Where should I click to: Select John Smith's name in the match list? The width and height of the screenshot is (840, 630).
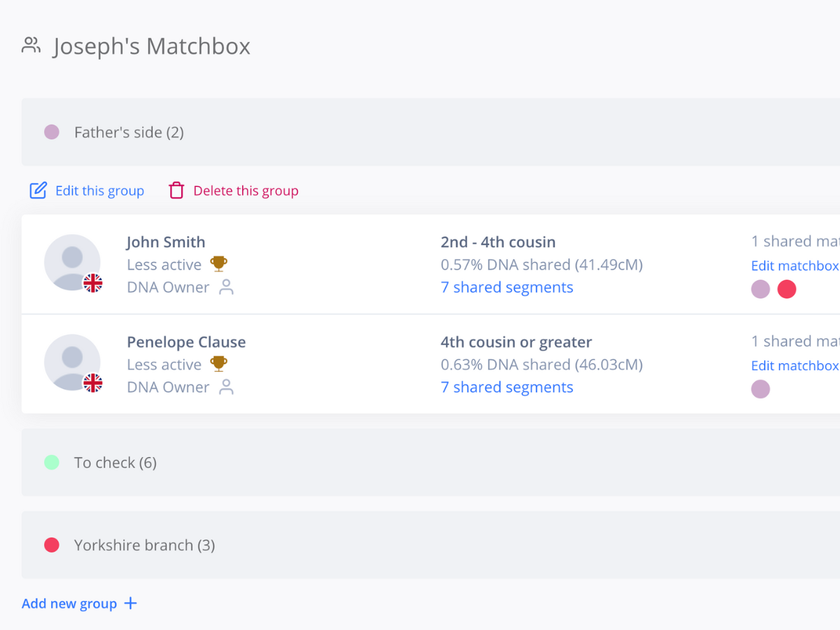[165, 241]
